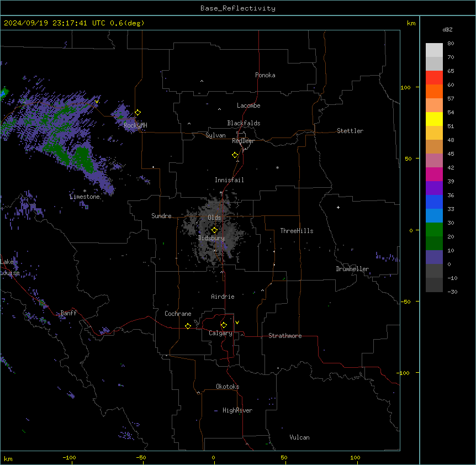This screenshot has height=465, width=476.
Task: Click the yellow v marker northeast of Calgary
Action: [237, 323]
